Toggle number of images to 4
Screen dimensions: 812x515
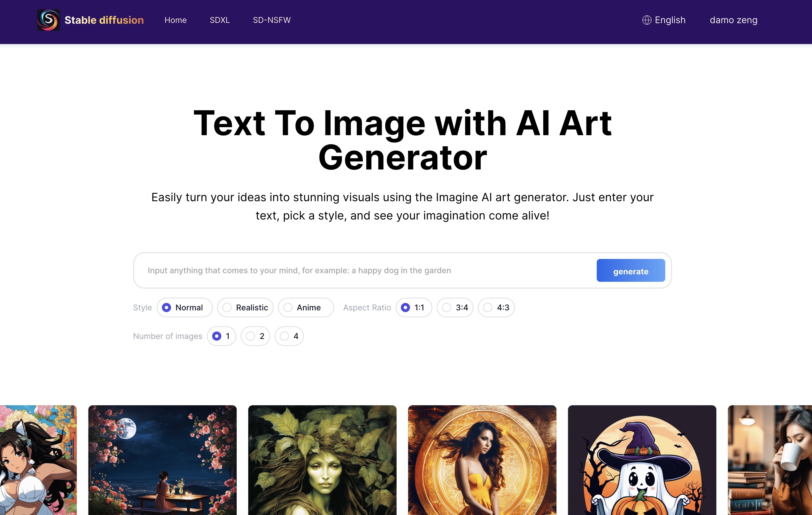pos(285,336)
